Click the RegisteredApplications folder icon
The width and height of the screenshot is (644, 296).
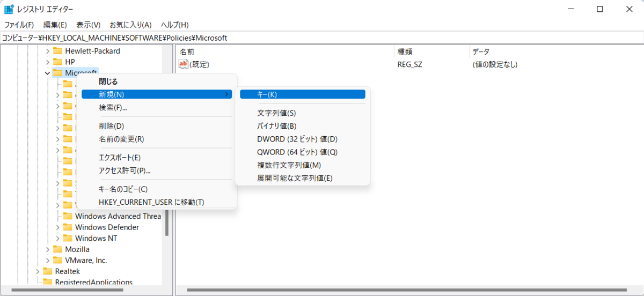(48, 282)
